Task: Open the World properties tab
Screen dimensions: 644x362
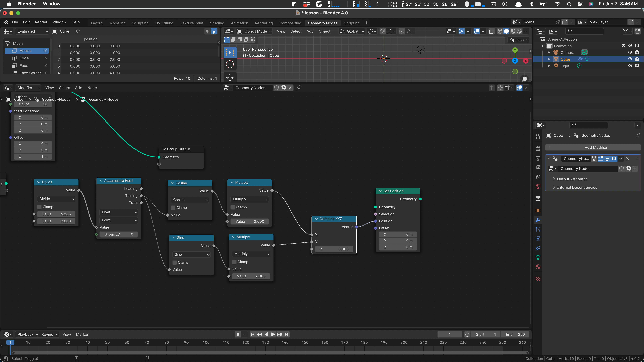Action: click(x=538, y=186)
